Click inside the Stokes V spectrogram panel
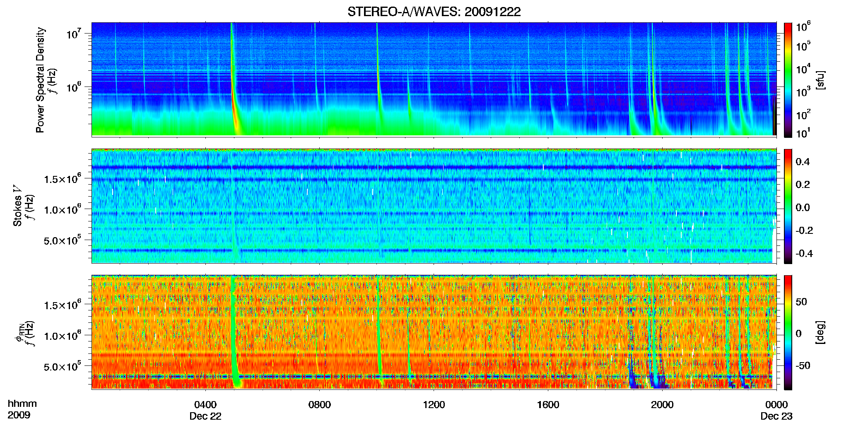Image resolution: width=868 pixels, height=447 pixels. 434,206
